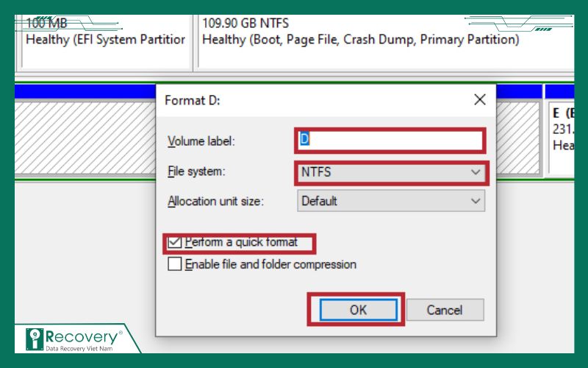588x368 pixels.
Task: Click the 'Volume label:' text
Action: (x=201, y=141)
